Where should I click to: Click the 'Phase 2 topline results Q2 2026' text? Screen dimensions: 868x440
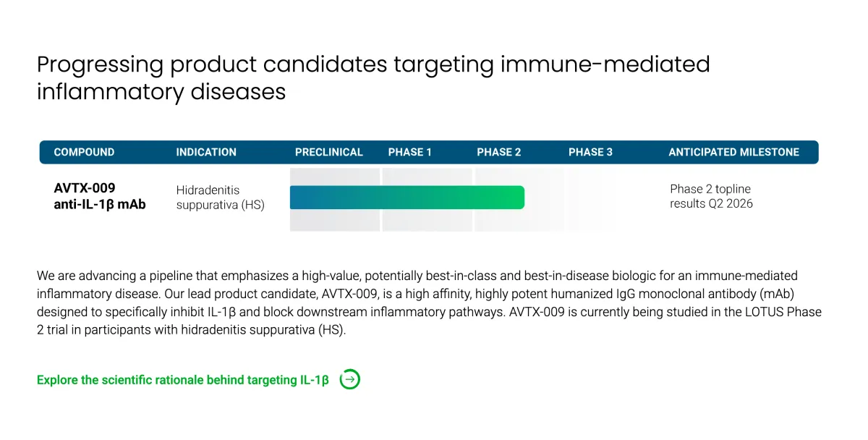(x=711, y=196)
